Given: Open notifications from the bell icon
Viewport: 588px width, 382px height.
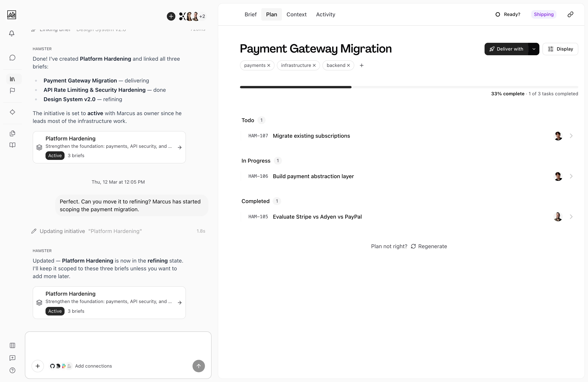Looking at the screenshot, I should (x=12, y=33).
